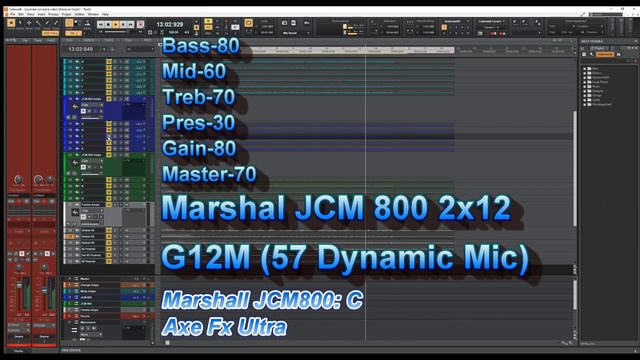
Task: Click the Play transport button
Action: pos(116,24)
